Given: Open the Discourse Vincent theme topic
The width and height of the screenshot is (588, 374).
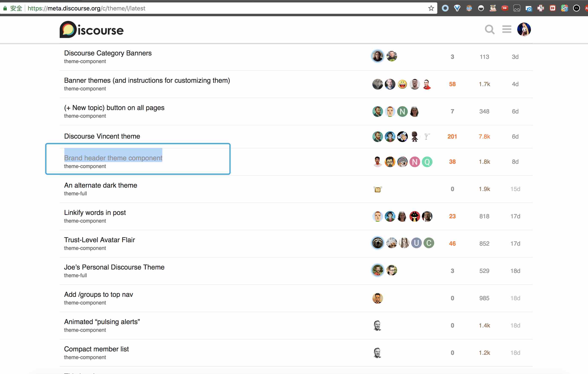Looking at the screenshot, I should (x=102, y=136).
